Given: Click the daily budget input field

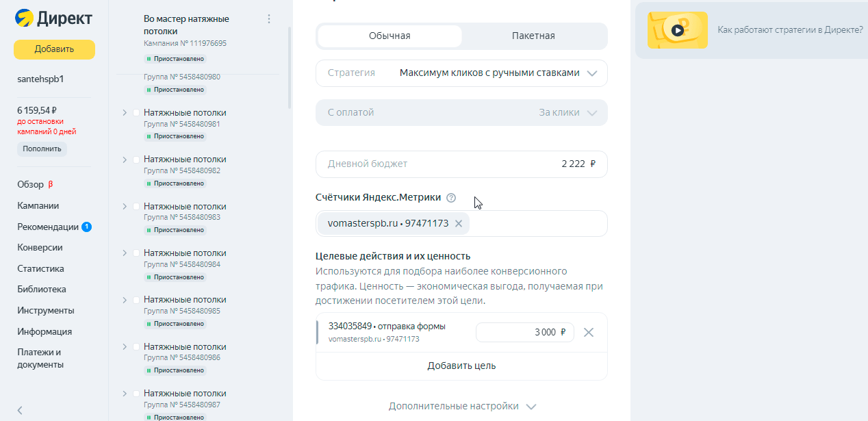Looking at the screenshot, I should point(461,164).
